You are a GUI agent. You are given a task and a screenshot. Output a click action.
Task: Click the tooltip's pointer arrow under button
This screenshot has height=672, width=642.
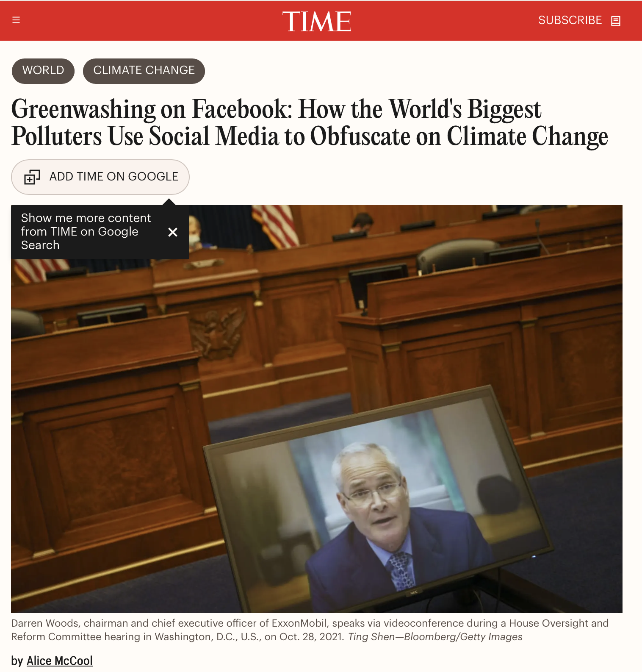pyautogui.click(x=169, y=202)
